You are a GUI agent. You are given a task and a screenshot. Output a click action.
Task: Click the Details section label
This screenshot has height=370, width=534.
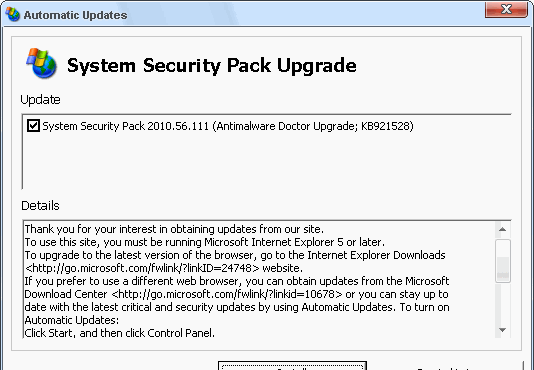[x=40, y=206]
